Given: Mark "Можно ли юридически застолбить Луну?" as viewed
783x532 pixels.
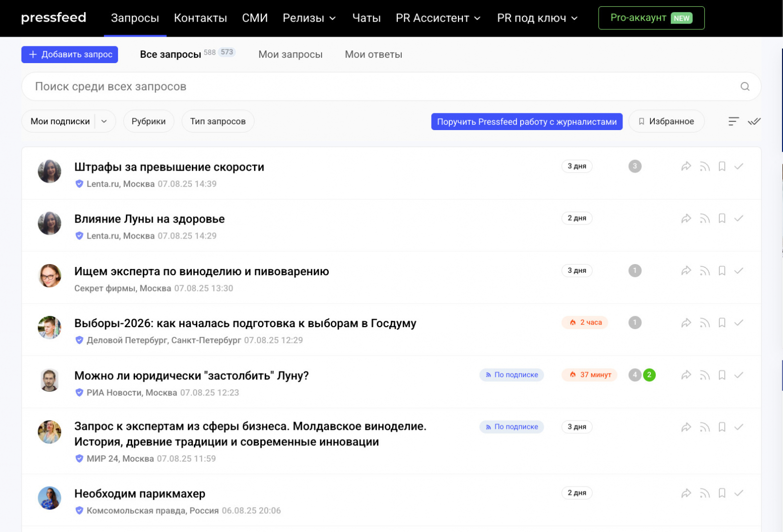Looking at the screenshot, I should (739, 375).
